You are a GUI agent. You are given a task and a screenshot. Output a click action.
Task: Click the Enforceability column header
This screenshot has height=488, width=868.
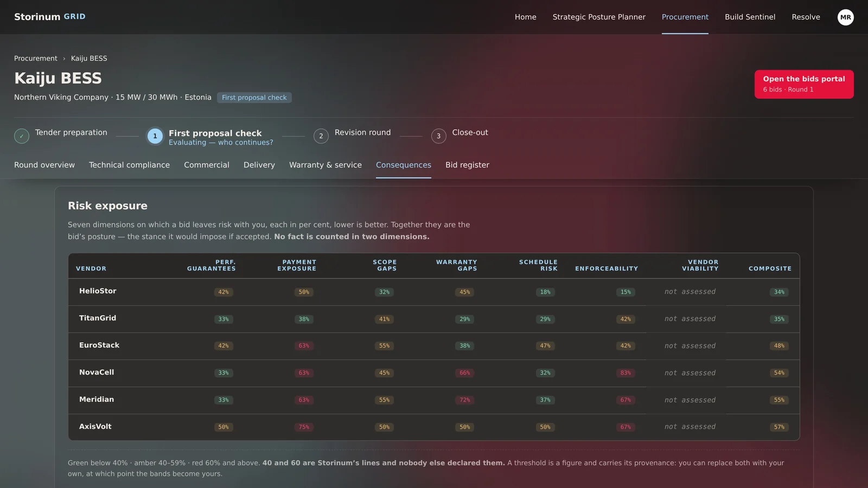pyautogui.click(x=607, y=268)
